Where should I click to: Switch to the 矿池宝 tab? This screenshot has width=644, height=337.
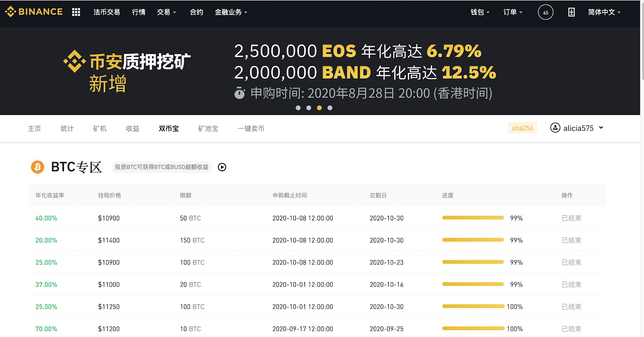point(208,129)
